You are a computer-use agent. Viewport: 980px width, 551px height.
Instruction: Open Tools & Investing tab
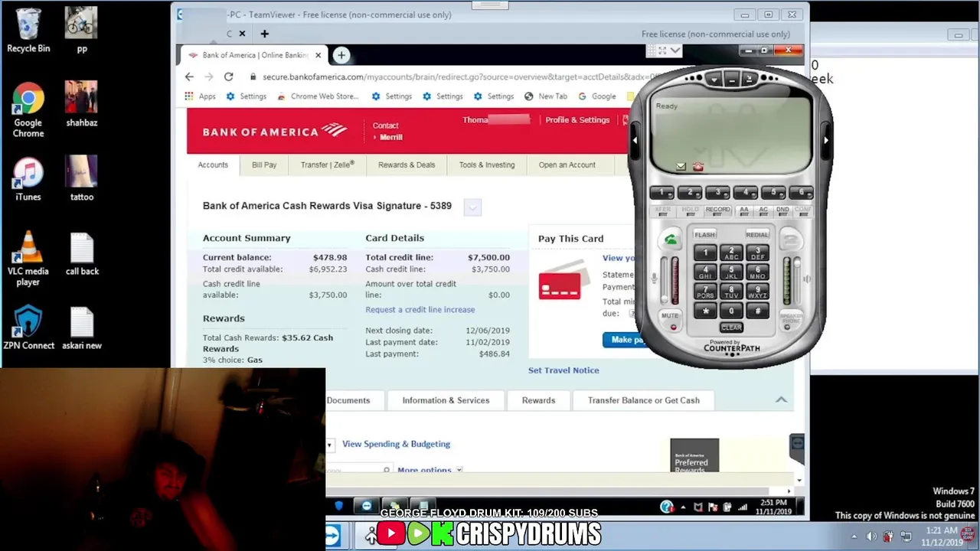[487, 165]
